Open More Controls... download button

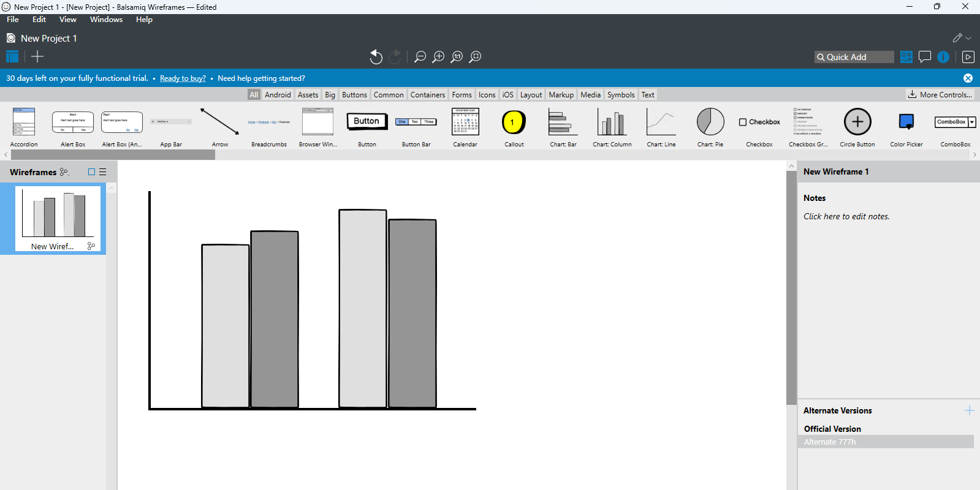pos(940,94)
